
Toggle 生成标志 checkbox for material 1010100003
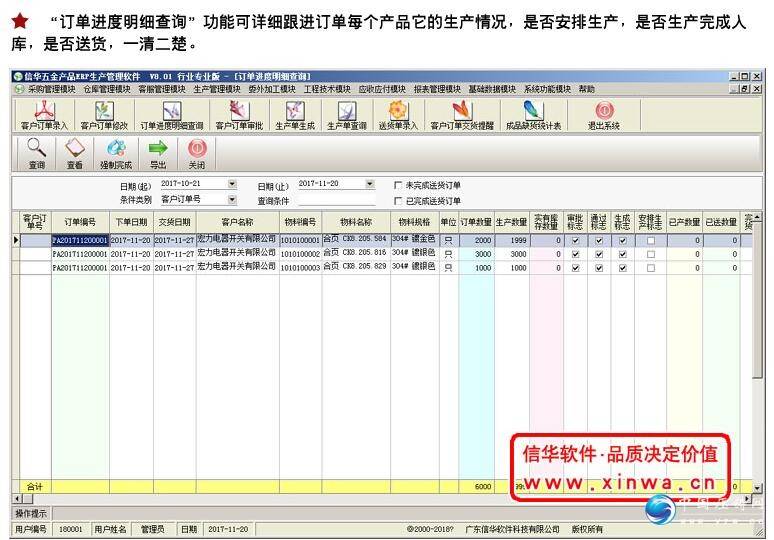pos(622,268)
